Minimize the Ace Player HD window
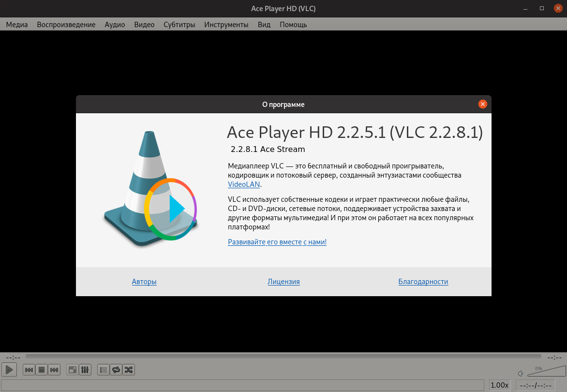Screen dimensions: 567x392 coord(525,8)
